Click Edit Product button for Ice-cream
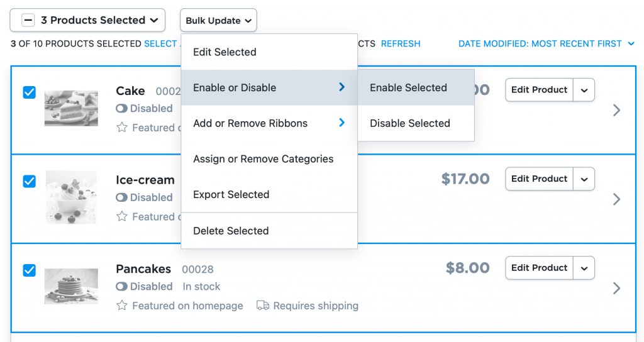Screen dimensions: 644x342 click(x=539, y=179)
